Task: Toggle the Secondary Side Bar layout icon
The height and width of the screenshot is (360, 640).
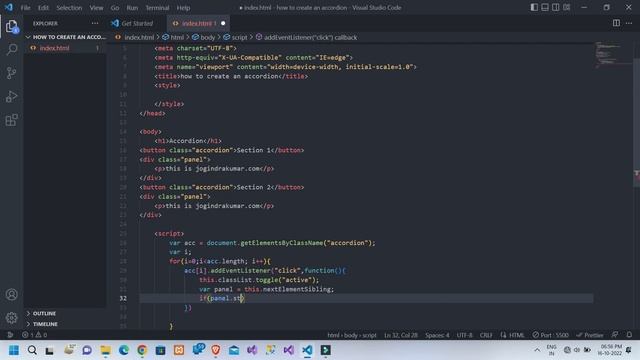Action: [x=556, y=7]
